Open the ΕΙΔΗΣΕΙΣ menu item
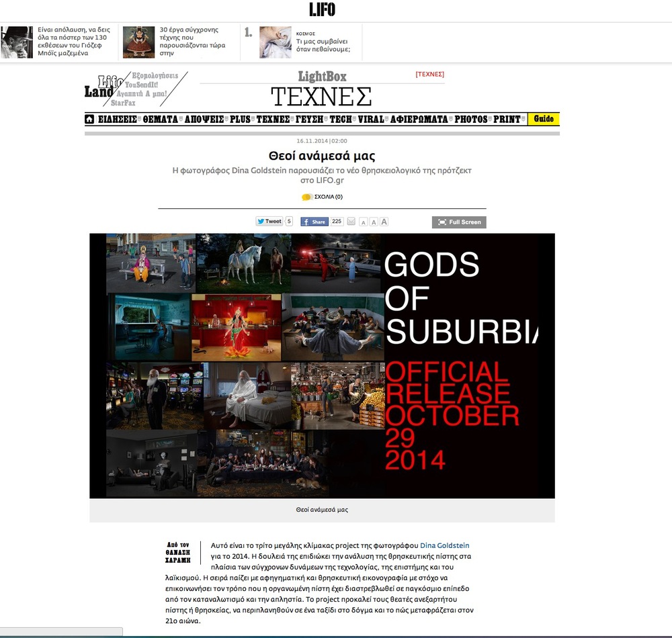 (x=118, y=120)
